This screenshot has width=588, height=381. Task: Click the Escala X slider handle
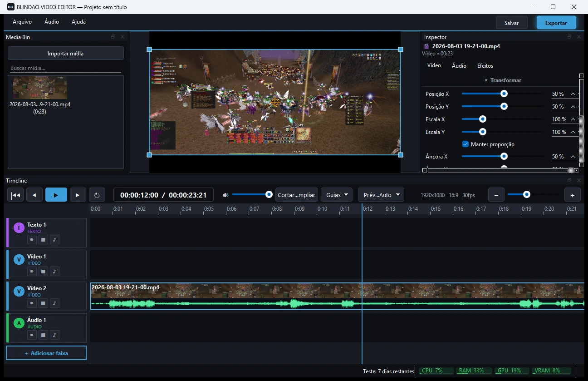[x=483, y=119]
